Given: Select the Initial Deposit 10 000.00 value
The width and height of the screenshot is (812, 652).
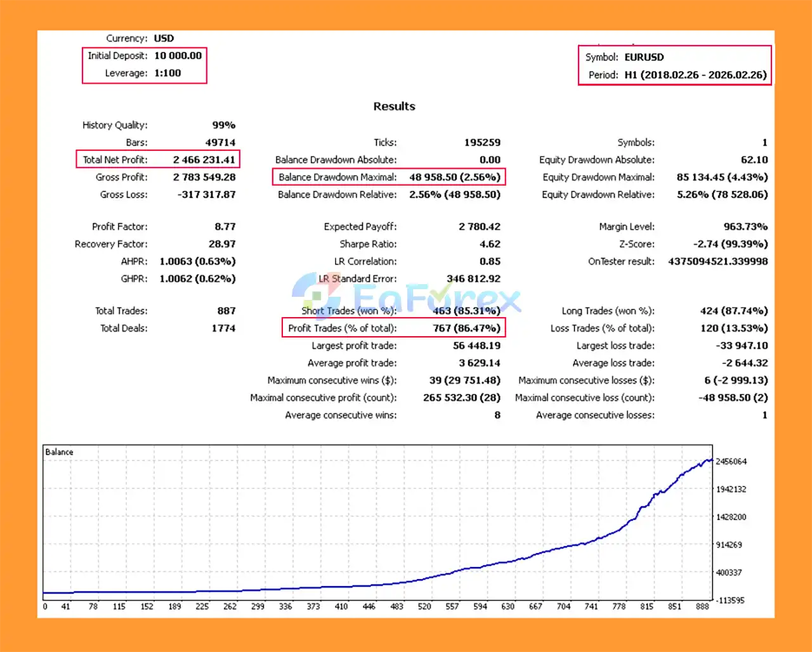Looking at the screenshot, I should point(178,56).
